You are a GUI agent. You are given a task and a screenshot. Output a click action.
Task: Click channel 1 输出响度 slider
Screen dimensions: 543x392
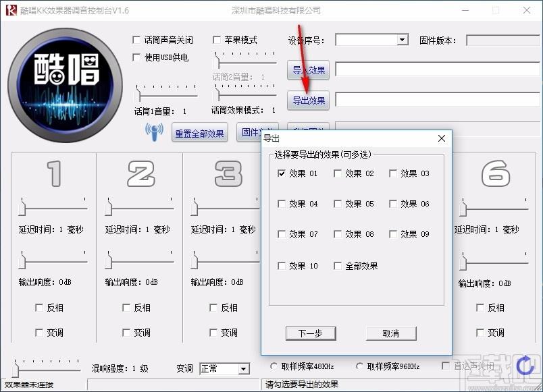53,260
